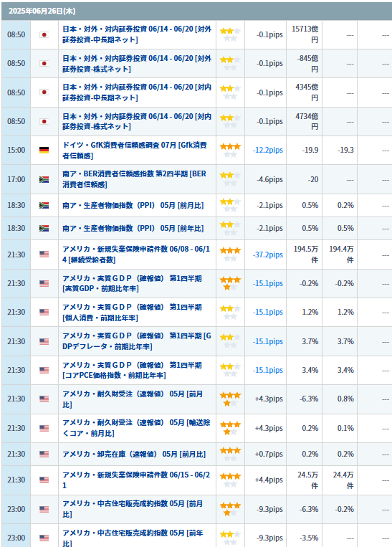Click star rating for 中古住宅販売成約指数 [前月比]

(x=230, y=509)
